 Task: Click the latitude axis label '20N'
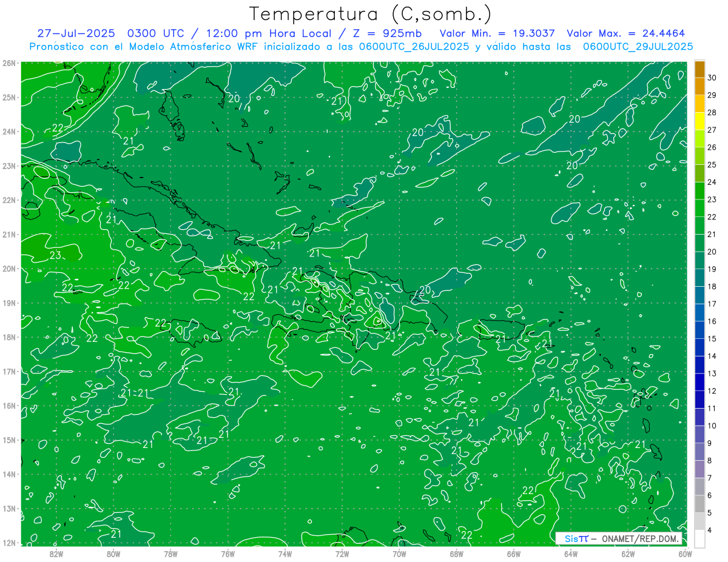click(9, 269)
